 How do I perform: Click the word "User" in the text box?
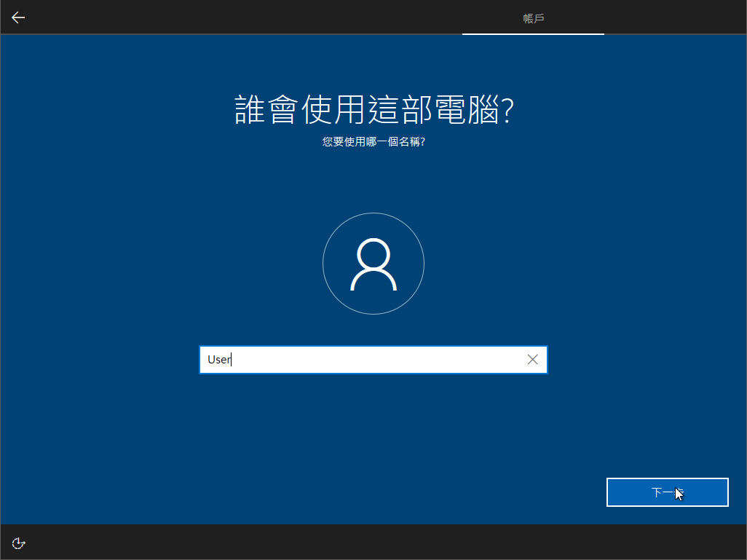218,360
